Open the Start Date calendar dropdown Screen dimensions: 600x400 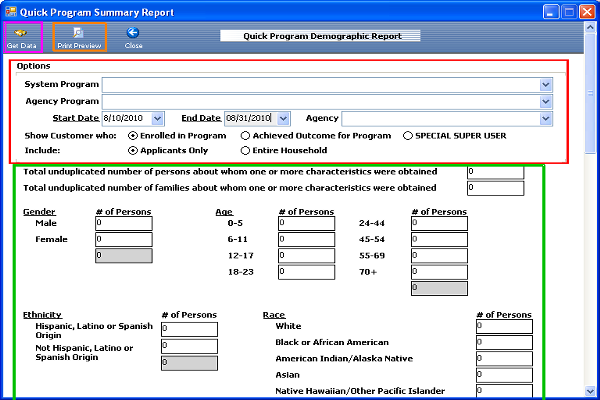158,118
